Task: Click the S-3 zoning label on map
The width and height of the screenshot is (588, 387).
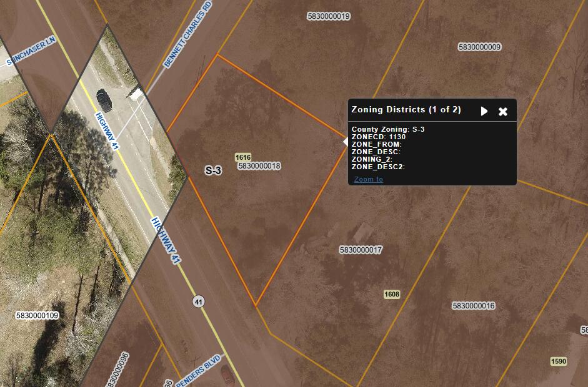Action: pyautogui.click(x=214, y=170)
